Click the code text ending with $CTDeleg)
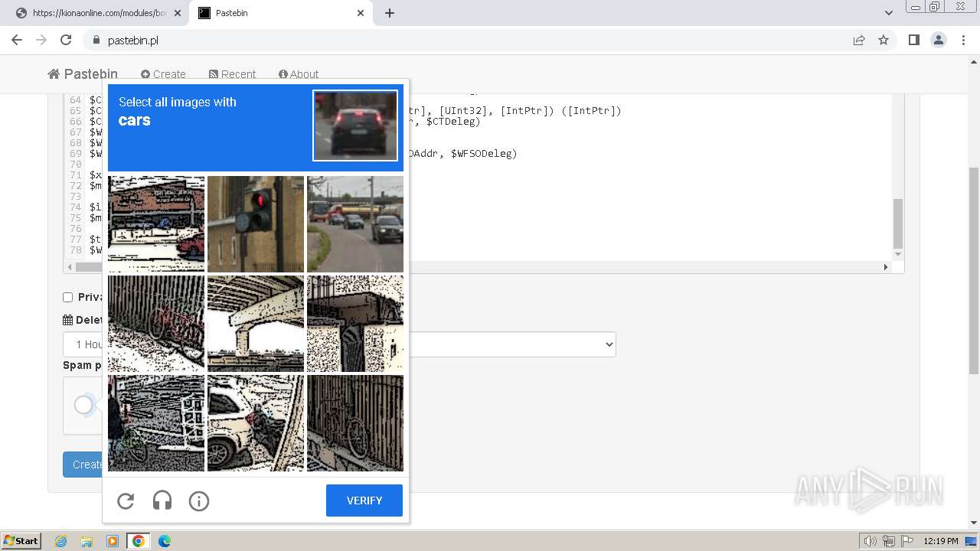The height and width of the screenshot is (551, 980). tap(446, 122)
